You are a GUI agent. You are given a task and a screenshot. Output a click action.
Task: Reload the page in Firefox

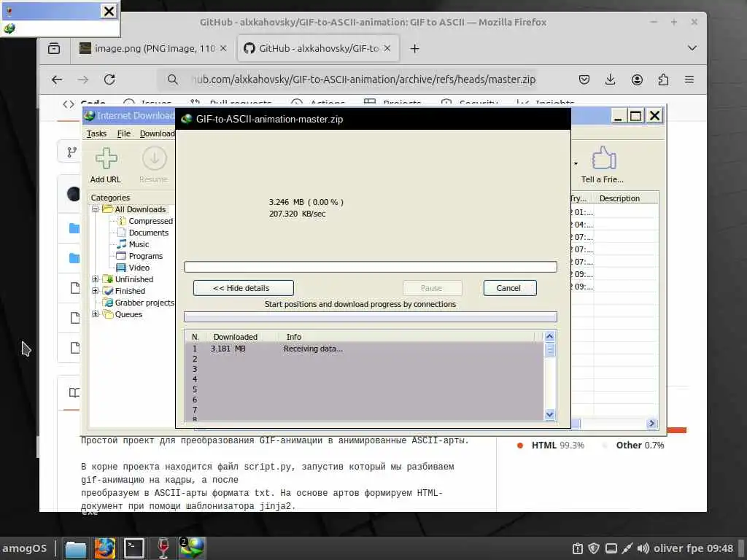tap(109, 79)
